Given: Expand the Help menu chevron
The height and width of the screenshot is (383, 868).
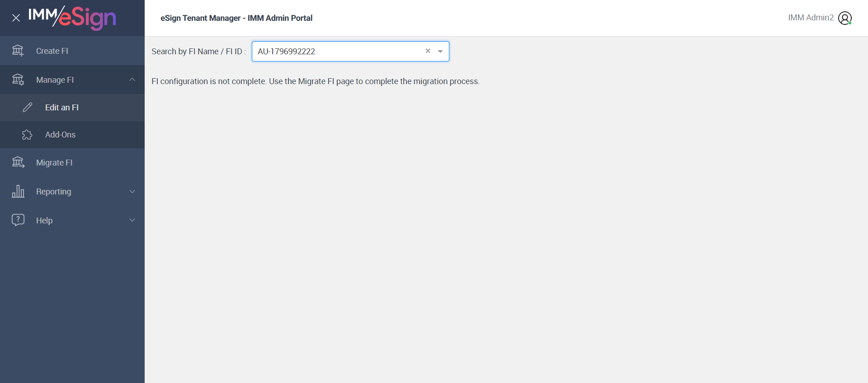Looking at the screenshot, I should point(132,220).
